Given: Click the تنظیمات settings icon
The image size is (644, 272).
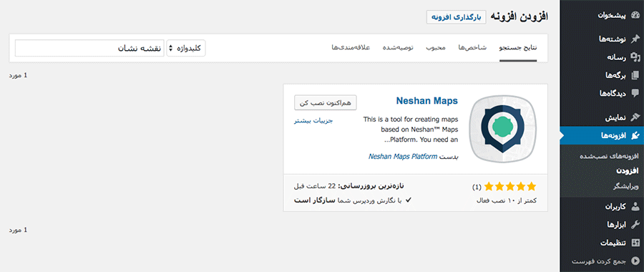Looking at the screenshot, I should pos(635,243).
